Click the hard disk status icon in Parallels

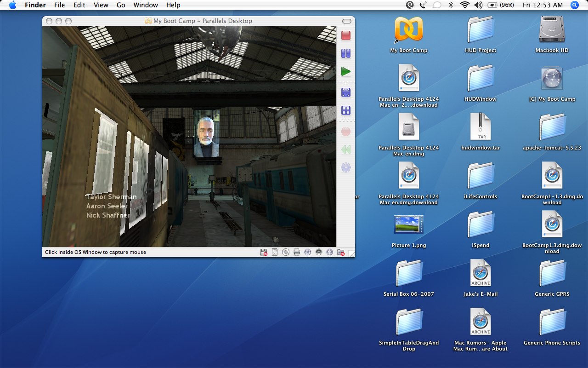pyautogui.click(x=275, y=252)
